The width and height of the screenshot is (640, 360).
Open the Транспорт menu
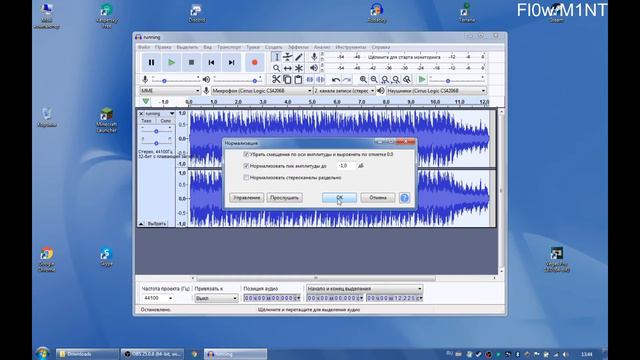click(229, 47)
